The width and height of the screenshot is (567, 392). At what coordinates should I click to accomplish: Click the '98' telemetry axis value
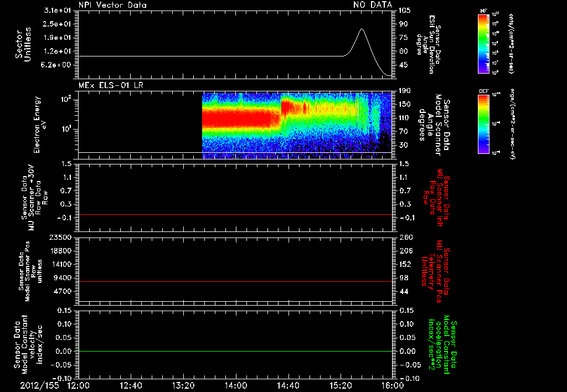tap(403, 278)
